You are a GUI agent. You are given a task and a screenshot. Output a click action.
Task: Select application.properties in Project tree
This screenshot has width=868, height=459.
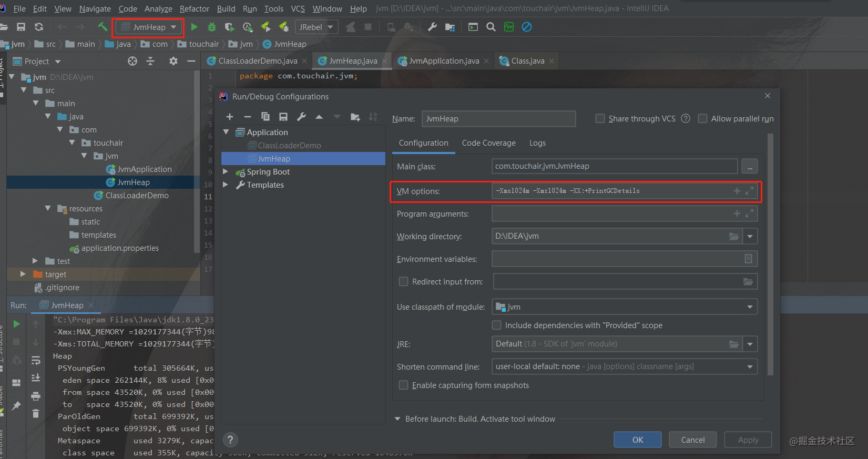click(120, 248)
